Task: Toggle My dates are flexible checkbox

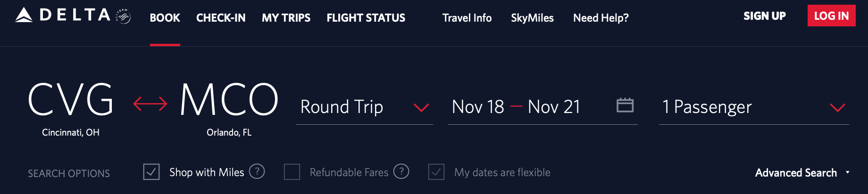Action: click(x=436, y=172)
